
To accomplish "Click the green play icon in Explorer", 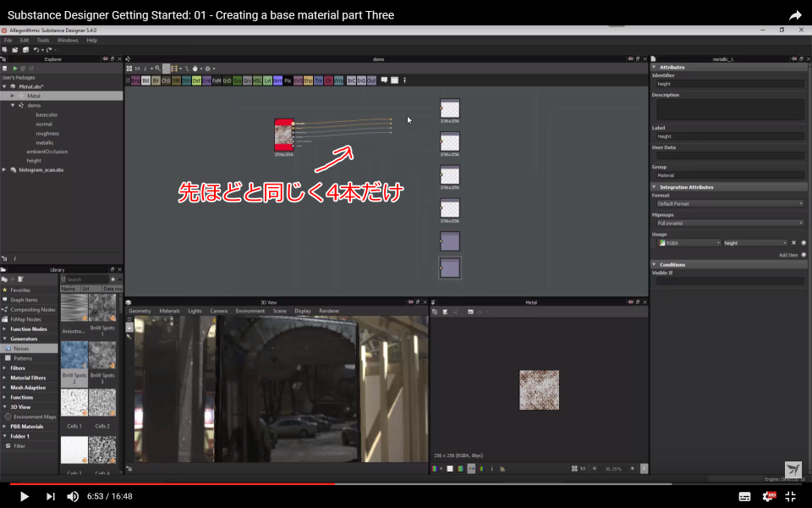I will (x=15, y=69).
